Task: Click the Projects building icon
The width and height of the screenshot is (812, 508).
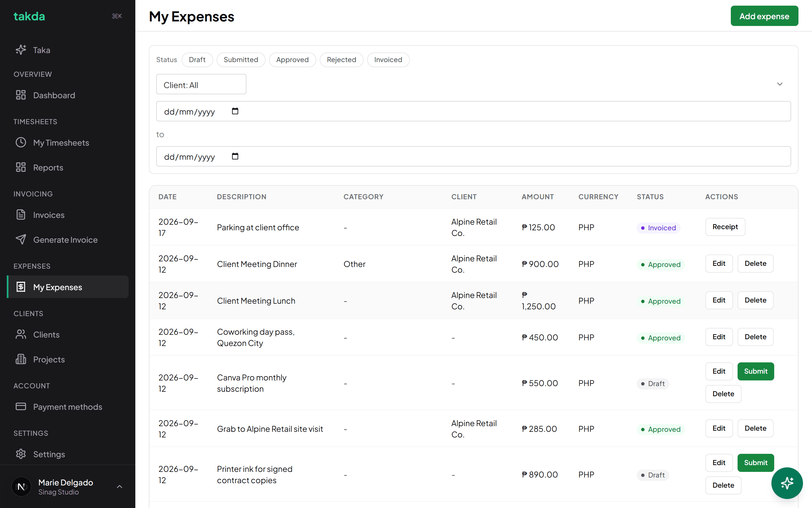Action: tap(21, 359)
